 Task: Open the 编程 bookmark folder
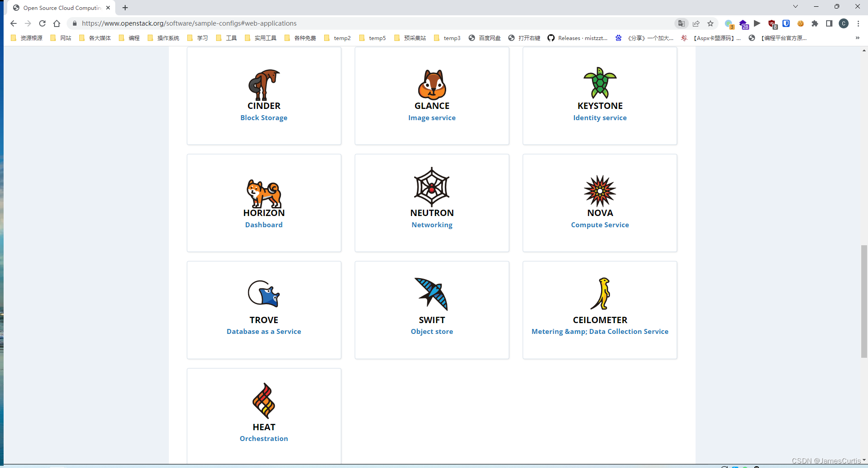tap(129, 38)
